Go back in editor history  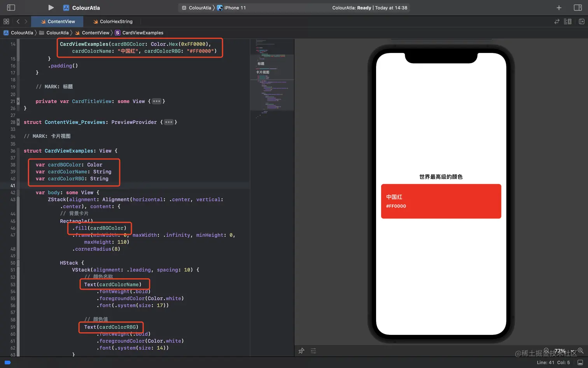click(x=18, y=21)
